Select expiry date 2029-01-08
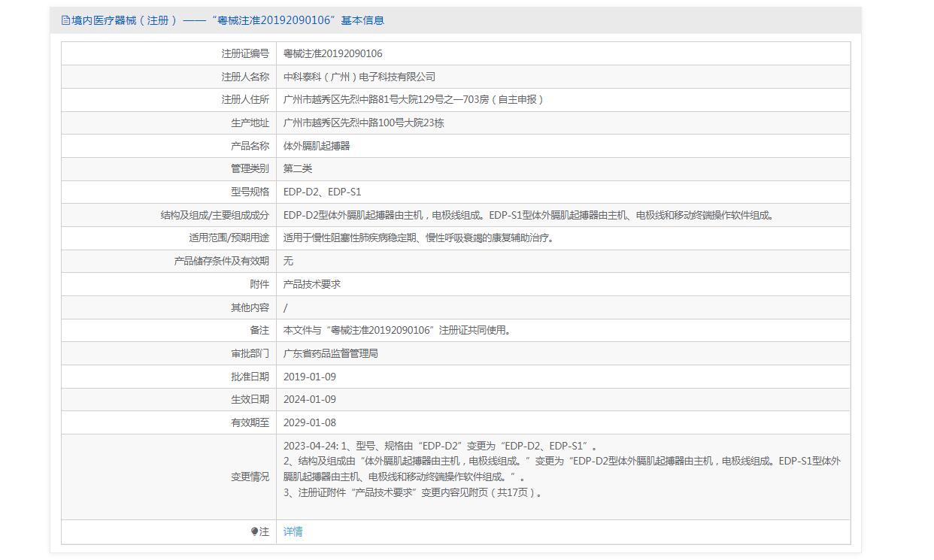Viewport: 934px width, 560px height. (310, 422)
